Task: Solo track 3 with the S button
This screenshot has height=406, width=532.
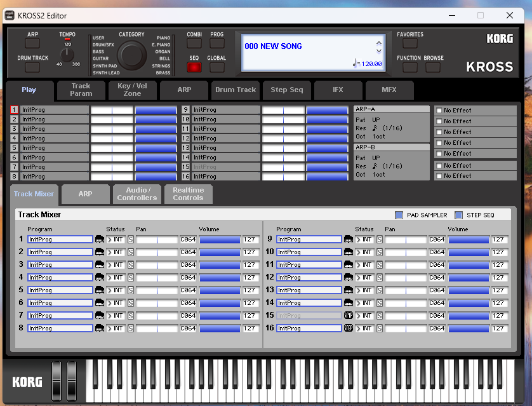Action: (131, 265)
